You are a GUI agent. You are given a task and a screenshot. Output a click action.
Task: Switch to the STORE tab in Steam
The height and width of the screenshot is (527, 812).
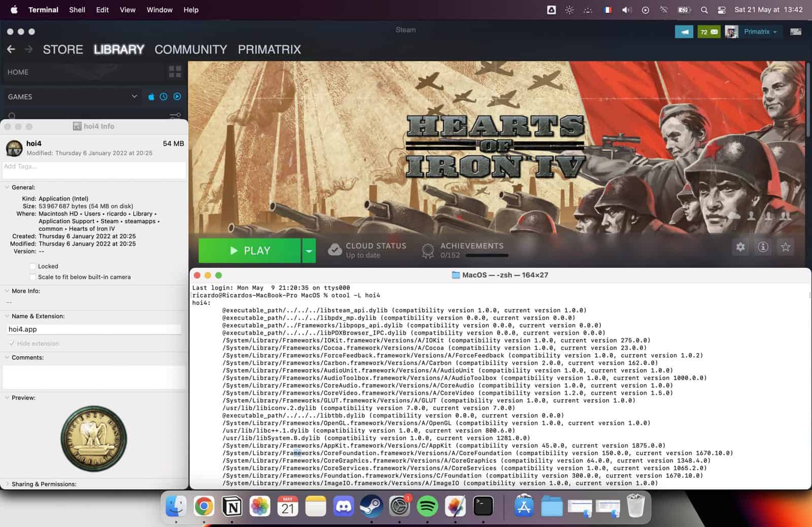click(63, 49)
